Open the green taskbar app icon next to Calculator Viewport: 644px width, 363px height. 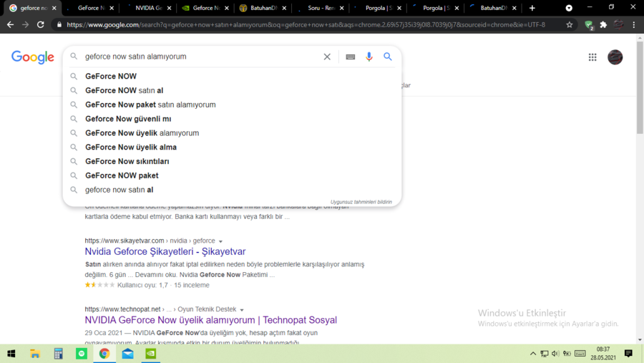click(x=82, y=354)
